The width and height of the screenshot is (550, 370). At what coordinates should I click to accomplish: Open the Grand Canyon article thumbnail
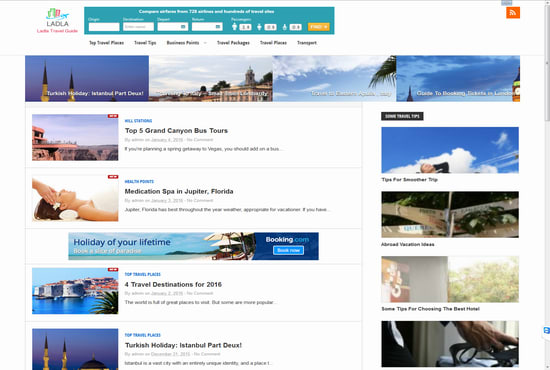75,137
